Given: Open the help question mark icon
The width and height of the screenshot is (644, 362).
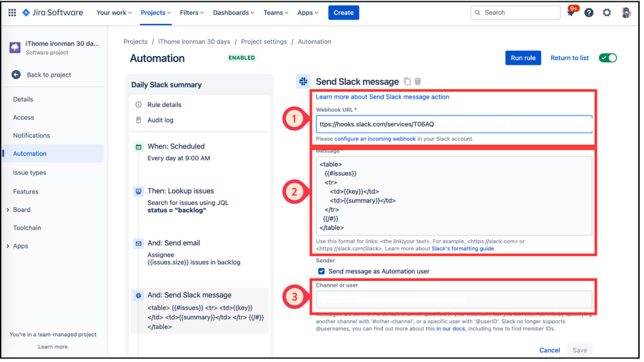Looking at the screenshot, I should (x=589, y=13).
